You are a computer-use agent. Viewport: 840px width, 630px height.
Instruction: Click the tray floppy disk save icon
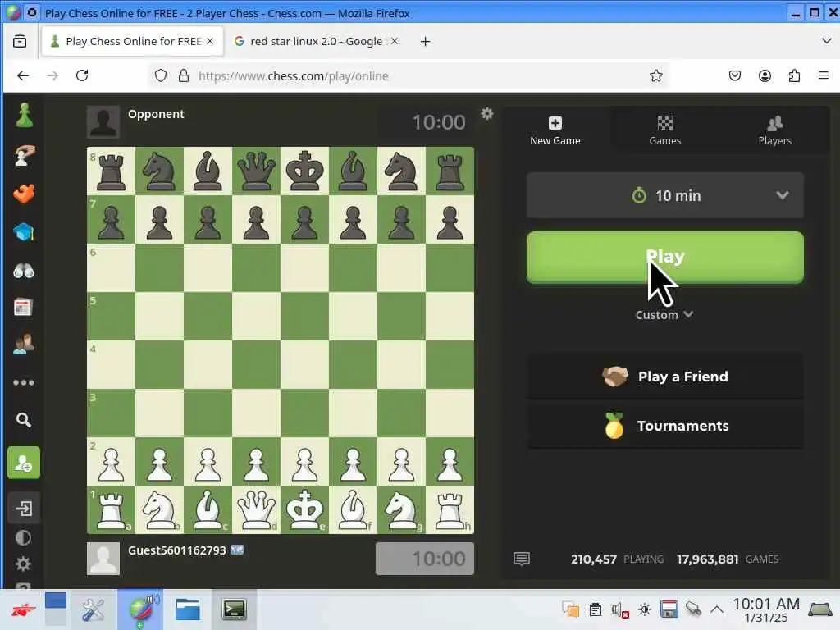coord(669,609)
